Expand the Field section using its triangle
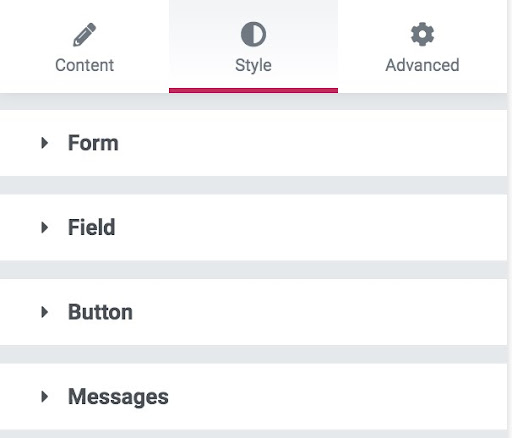Viewport: 512px width, 438px height. coord(44,228)
